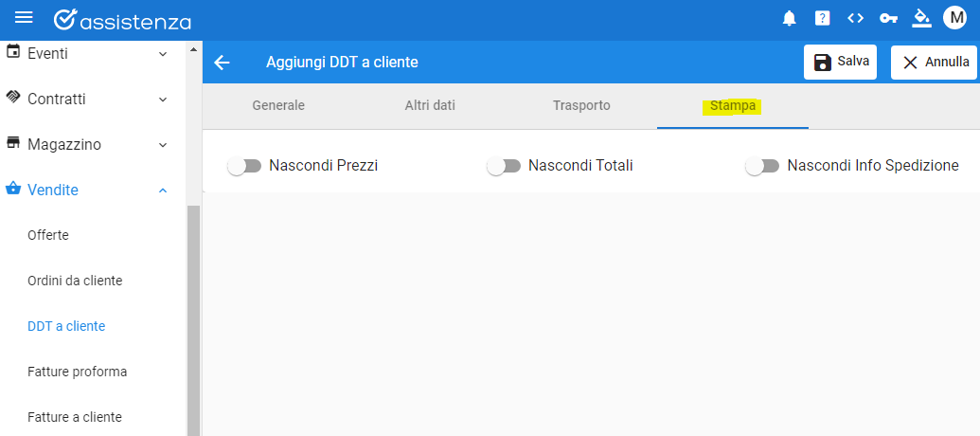Click the help question mark icon

823,19
